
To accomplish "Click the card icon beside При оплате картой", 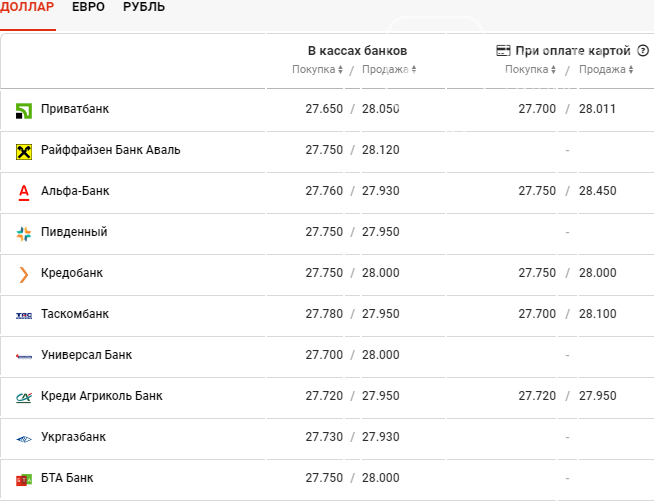I will tap(503, 50).
